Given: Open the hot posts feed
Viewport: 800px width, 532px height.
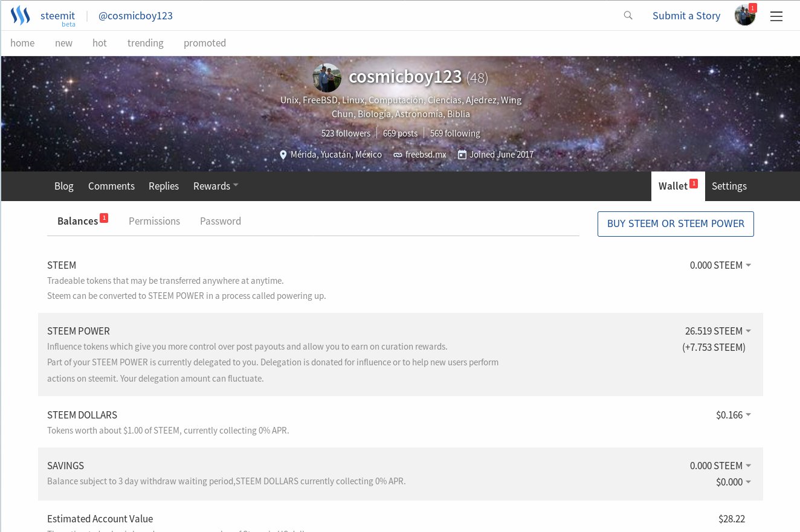Looking at the screenshot, I should click(x=100, y=43).
